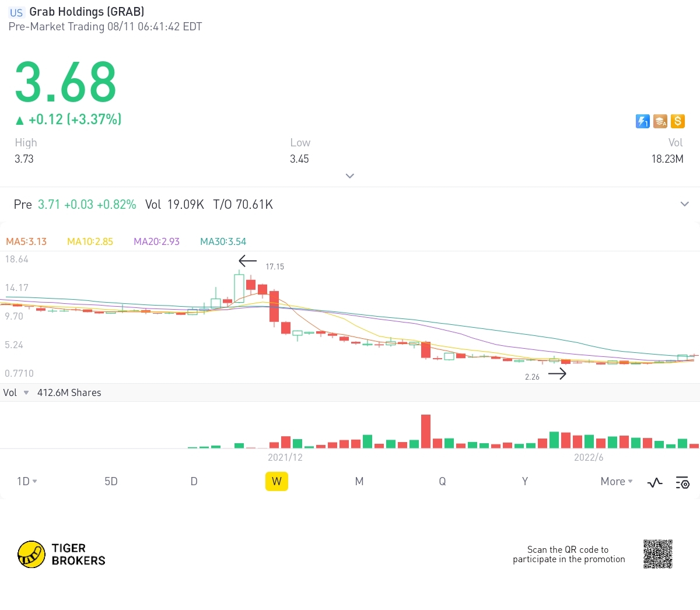The image size is (700, 610).
Task: Tap the tallest red volume bar
Action: click(426, 431)
